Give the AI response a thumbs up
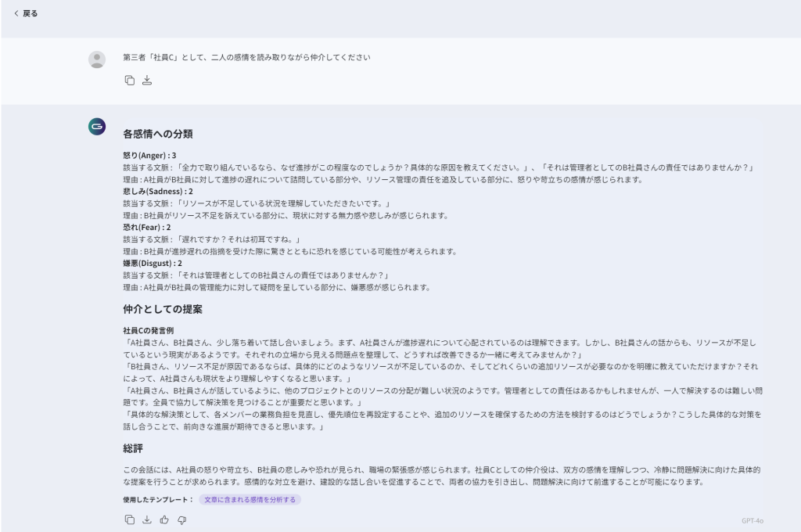Screen dimensions: 801x532 (164, 519)
